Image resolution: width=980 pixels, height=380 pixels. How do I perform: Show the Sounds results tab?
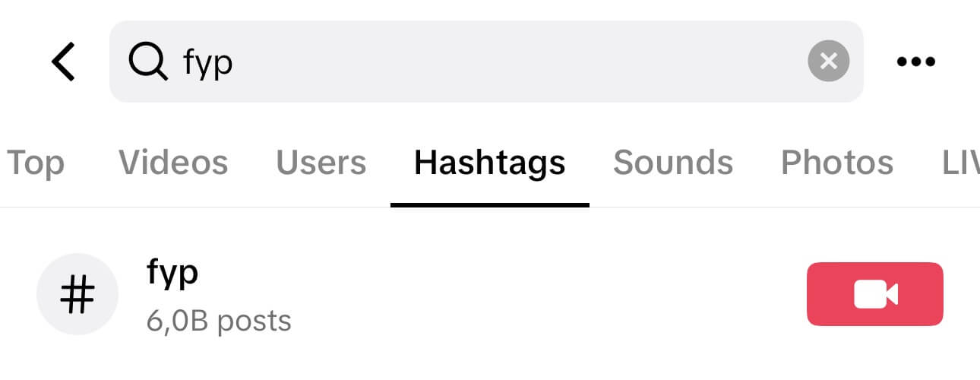tap(673, 163)
